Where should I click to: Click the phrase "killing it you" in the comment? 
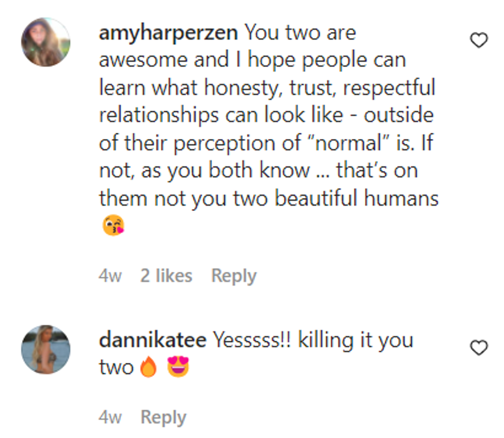click(x=355, y=340)
